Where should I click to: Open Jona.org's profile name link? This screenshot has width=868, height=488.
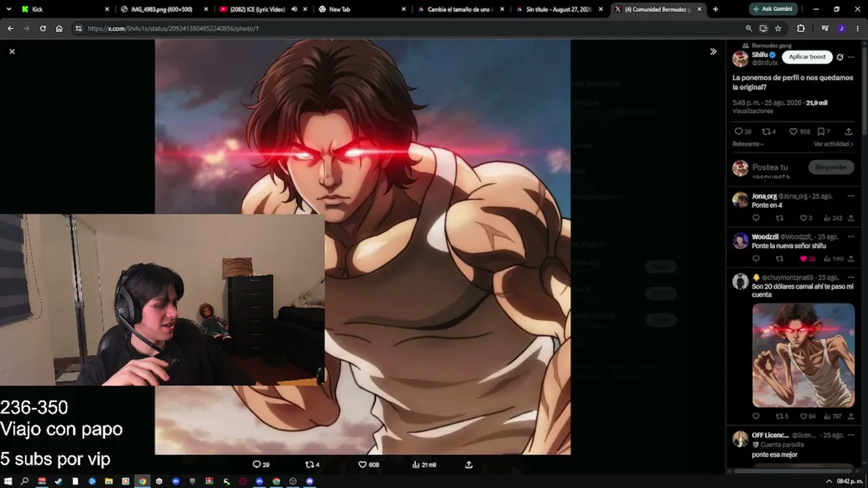[x=764, y=196]
